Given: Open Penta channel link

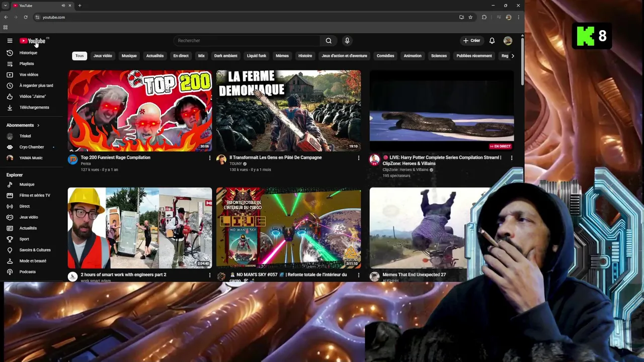Looking at the screenshot, I should pos(86,164).
